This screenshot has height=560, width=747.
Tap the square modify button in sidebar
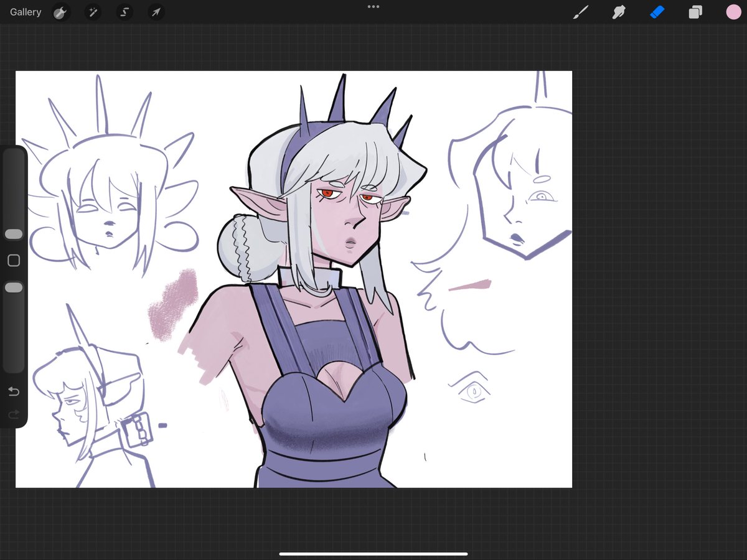[x=14, y=261]
